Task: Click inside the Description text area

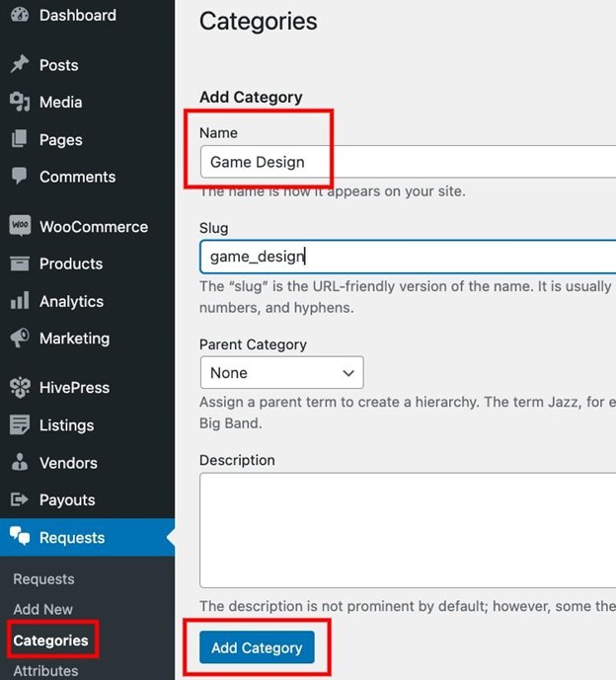Action: tap(409, 530)
